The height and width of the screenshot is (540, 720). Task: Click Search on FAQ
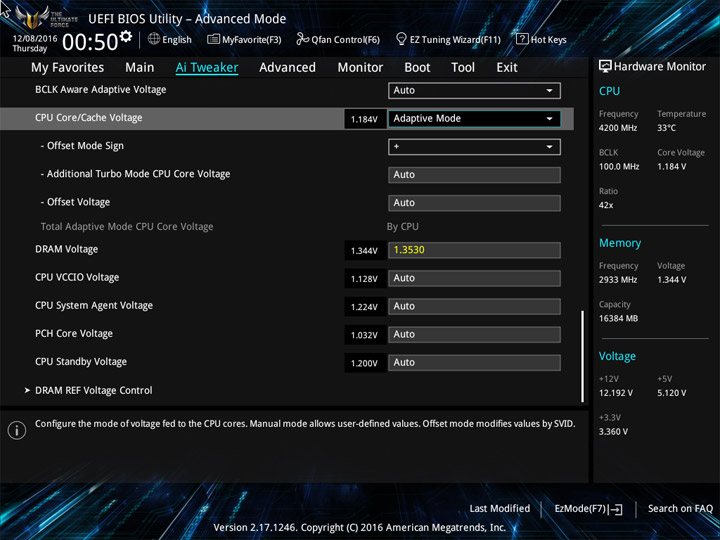pyautogui.click(x=680, y=508)
